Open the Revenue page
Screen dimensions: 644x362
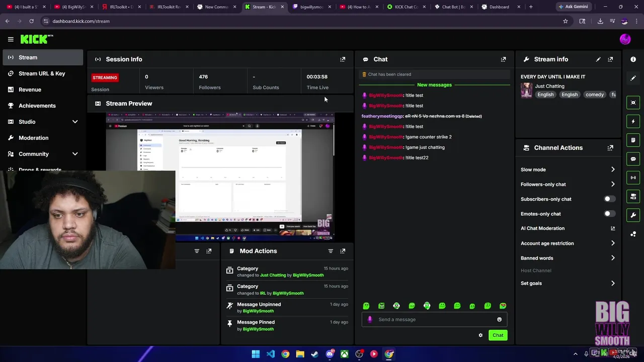(x=43, y=89)
